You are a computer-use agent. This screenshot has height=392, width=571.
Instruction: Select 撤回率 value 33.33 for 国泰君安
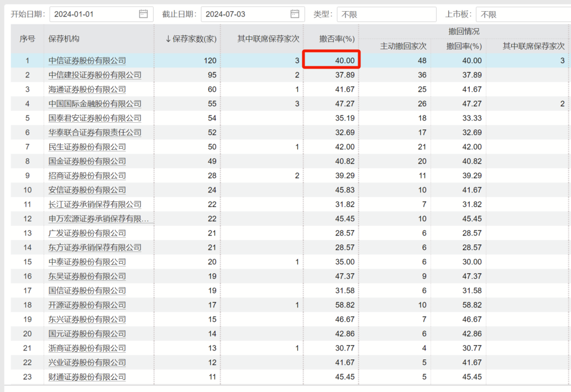point(472,118)
